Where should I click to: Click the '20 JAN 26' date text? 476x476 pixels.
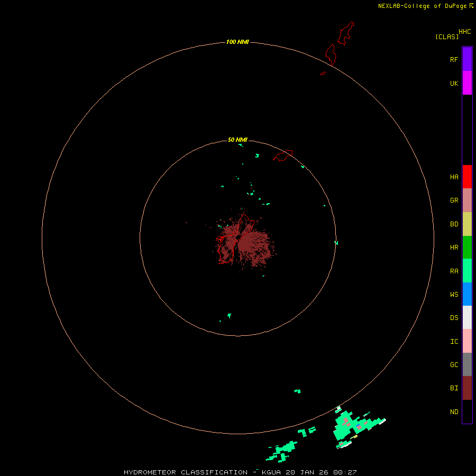coord(307,472)
